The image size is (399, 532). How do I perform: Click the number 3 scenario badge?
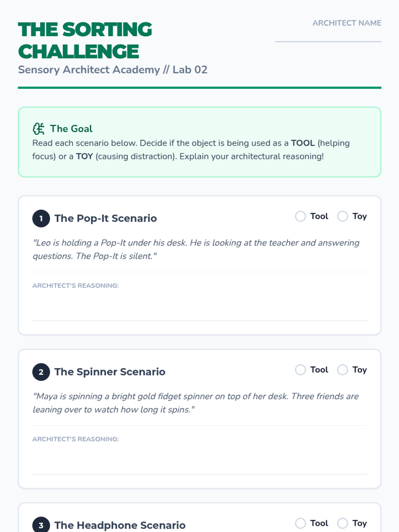click(41, 525)
